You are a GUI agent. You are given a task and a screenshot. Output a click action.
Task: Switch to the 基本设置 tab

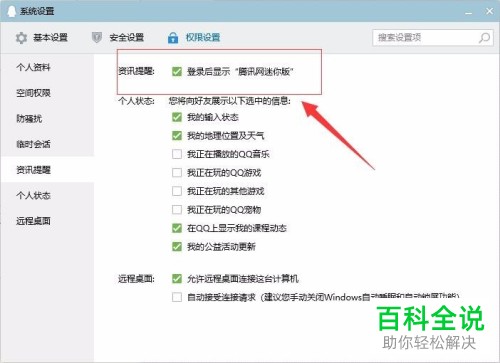(x=42, y=38)
